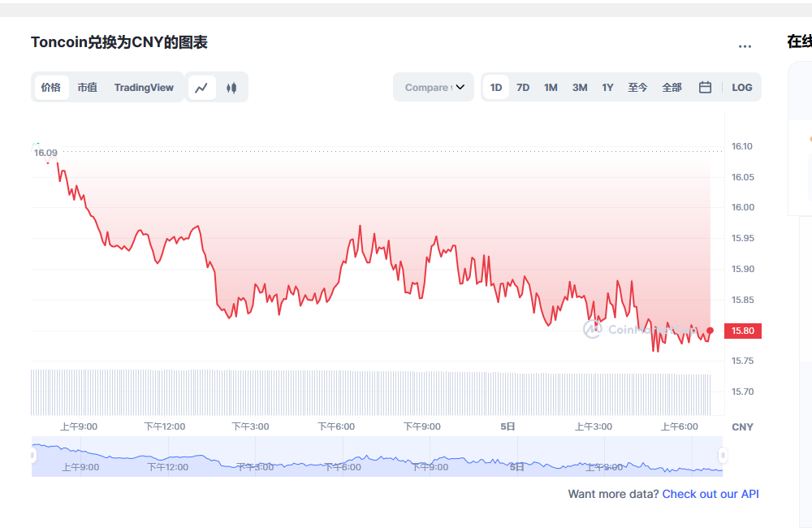812x528 pixels.
Task: Open the calendar date range picker
Action: (705, 87)
